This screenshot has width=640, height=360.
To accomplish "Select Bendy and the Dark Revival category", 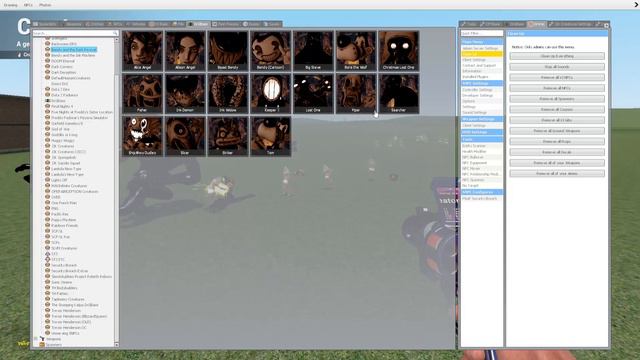I will (x=74, y=49).
